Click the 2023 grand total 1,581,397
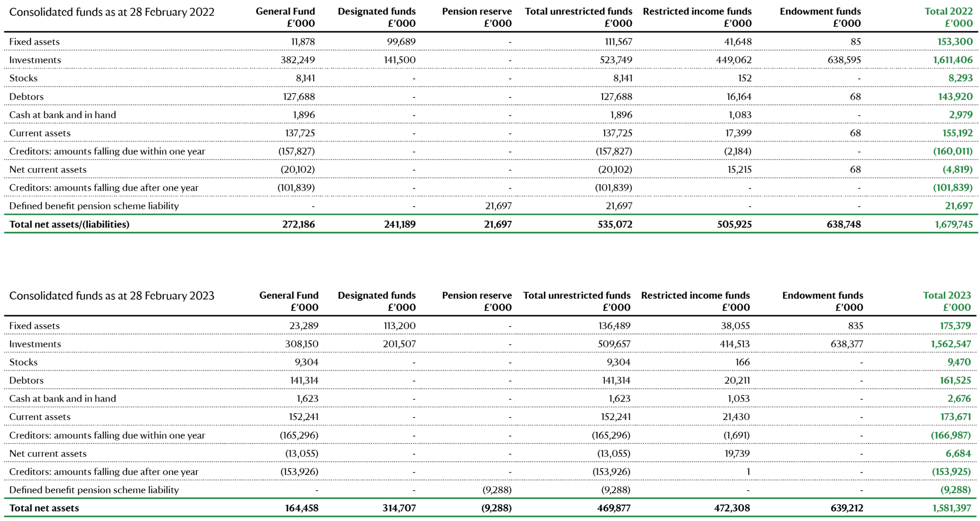The width and height of the screenshot is (980, 521). click(x=952, y=508)
